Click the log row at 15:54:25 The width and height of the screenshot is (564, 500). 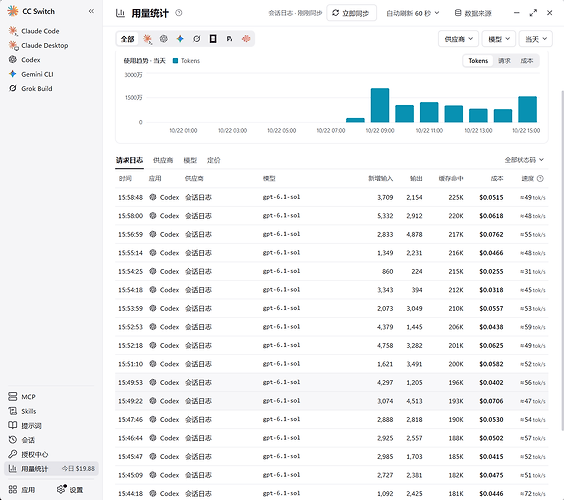[332, 271]
